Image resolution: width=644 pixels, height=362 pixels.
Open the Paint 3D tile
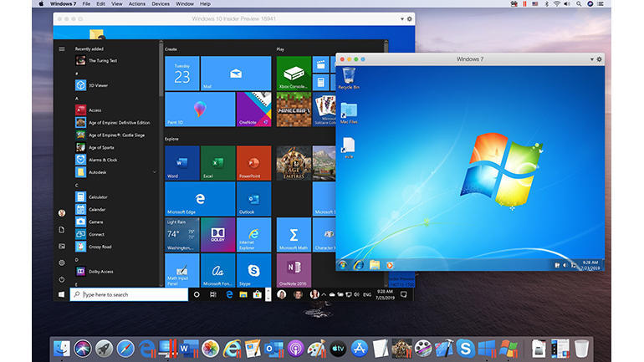click(x=200, y=110)
